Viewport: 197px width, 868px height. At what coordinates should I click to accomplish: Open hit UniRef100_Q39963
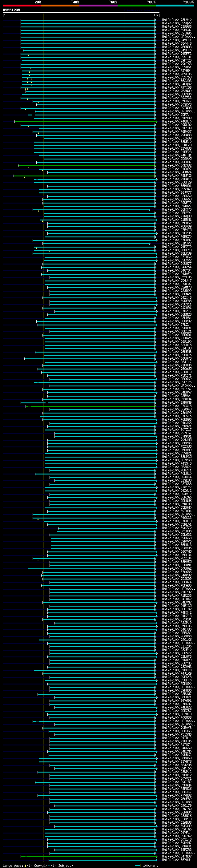click(x=177, y=26)
